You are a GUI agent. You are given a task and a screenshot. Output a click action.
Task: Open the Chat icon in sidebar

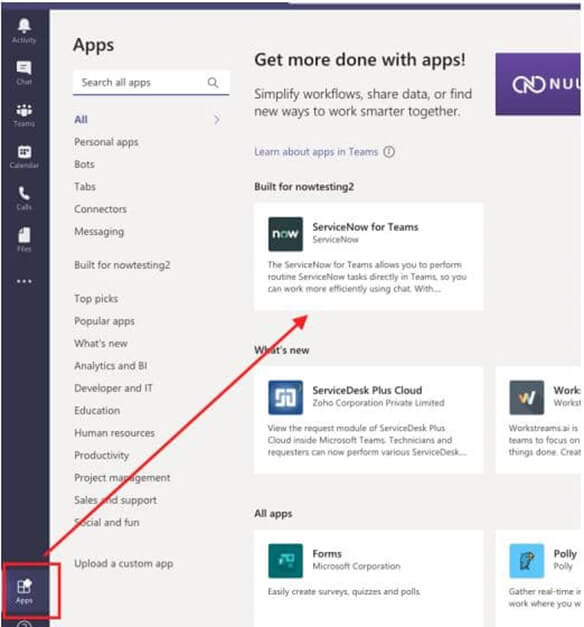tap(24, 68)
